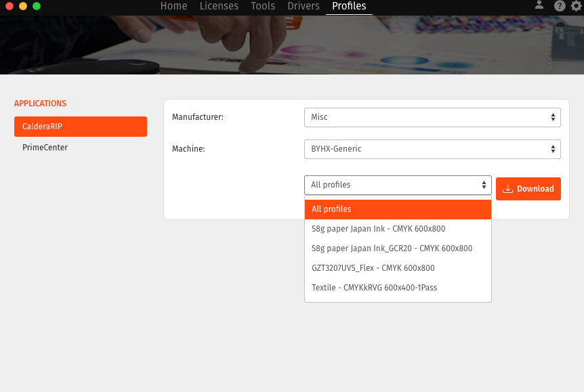The image size is (584, 392).
Task: Click the profile selector's up-down arrow icon
Action: coord(484,184)
